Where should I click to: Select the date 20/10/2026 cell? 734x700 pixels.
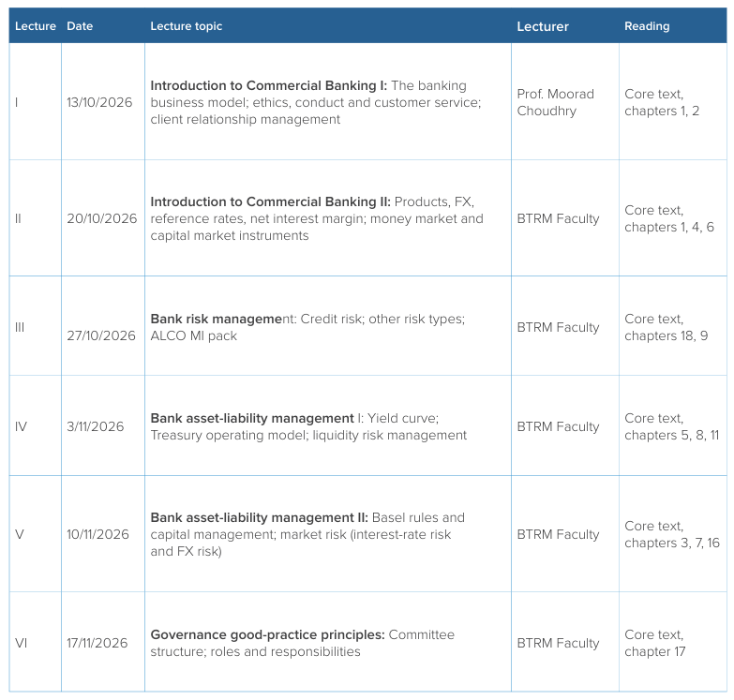[x=102, y=218]
